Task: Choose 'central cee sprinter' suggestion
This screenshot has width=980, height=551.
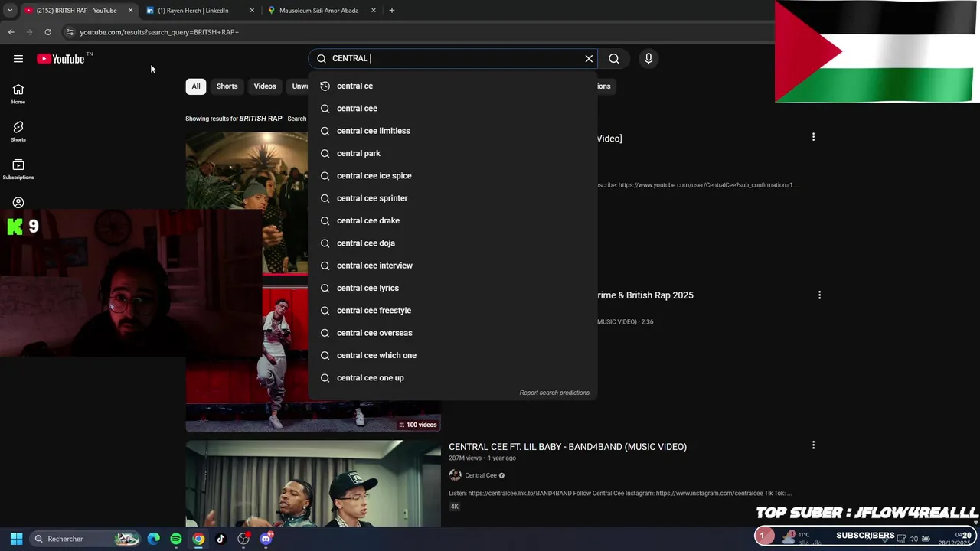Action: coord(452,198)
